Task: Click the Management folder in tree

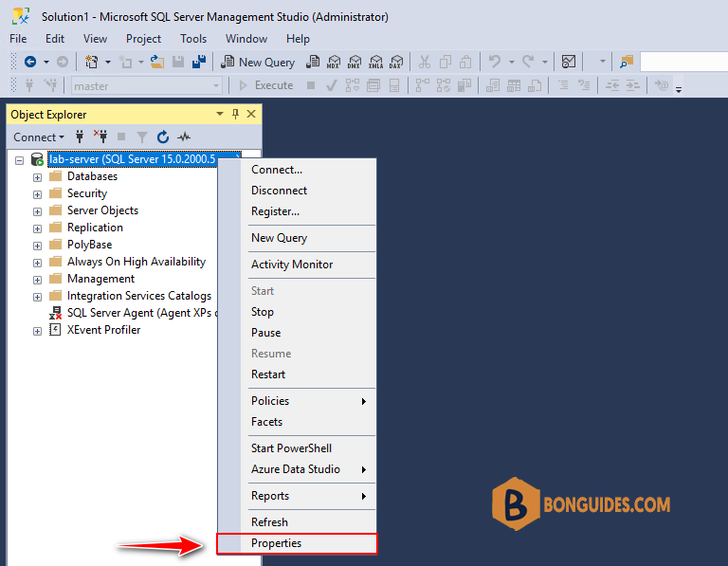Action: pos(100,279)
